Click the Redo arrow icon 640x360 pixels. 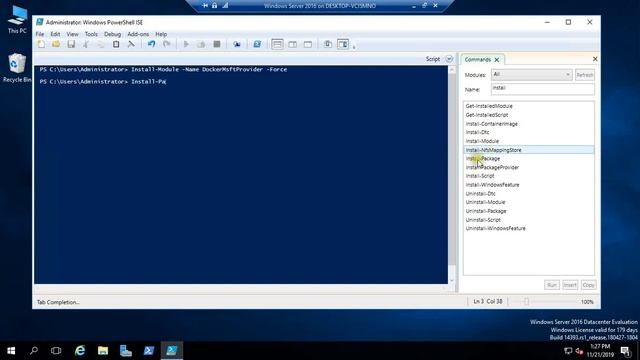[x=167, y=44]
